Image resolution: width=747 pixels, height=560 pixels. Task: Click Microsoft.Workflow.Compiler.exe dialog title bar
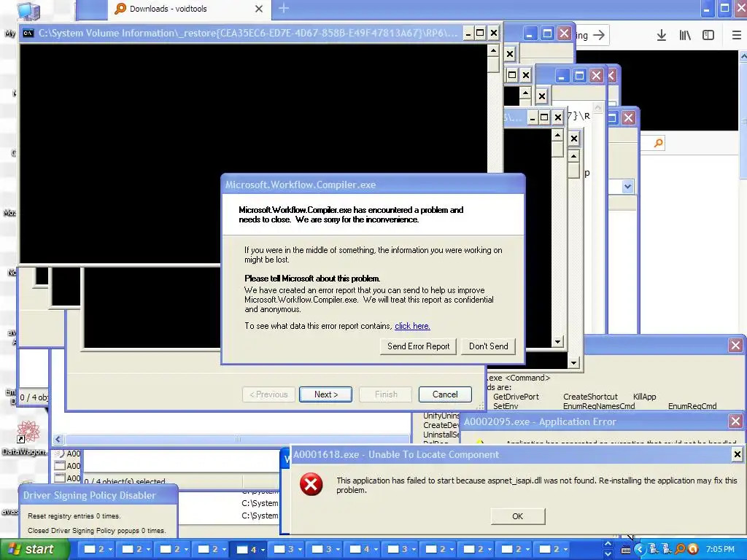click(373, 184)
